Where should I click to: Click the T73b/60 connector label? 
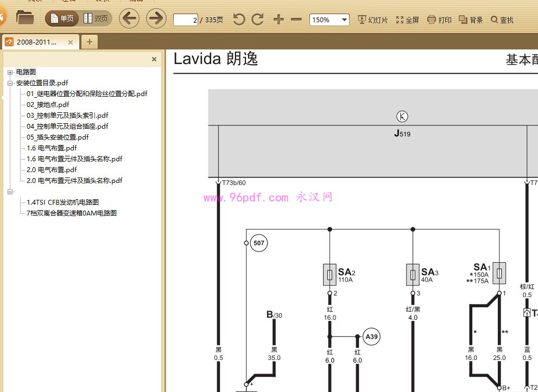coord(233,183)
